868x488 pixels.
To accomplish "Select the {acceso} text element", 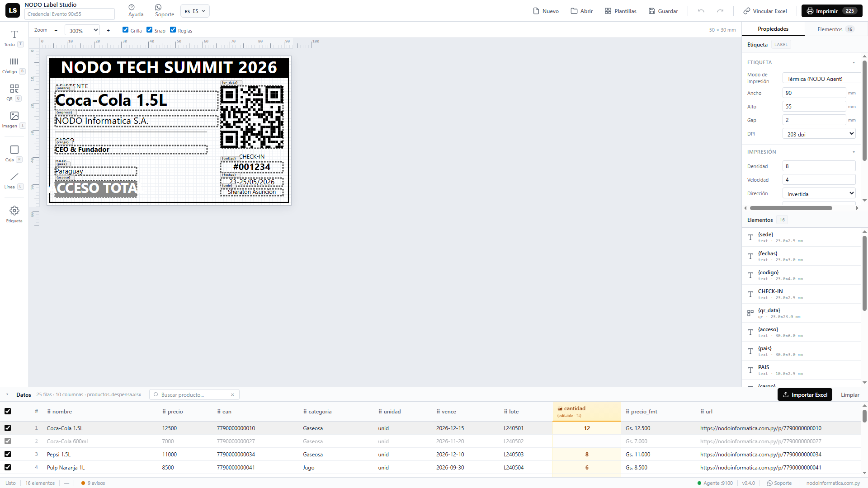I will [x=801, y=332].
